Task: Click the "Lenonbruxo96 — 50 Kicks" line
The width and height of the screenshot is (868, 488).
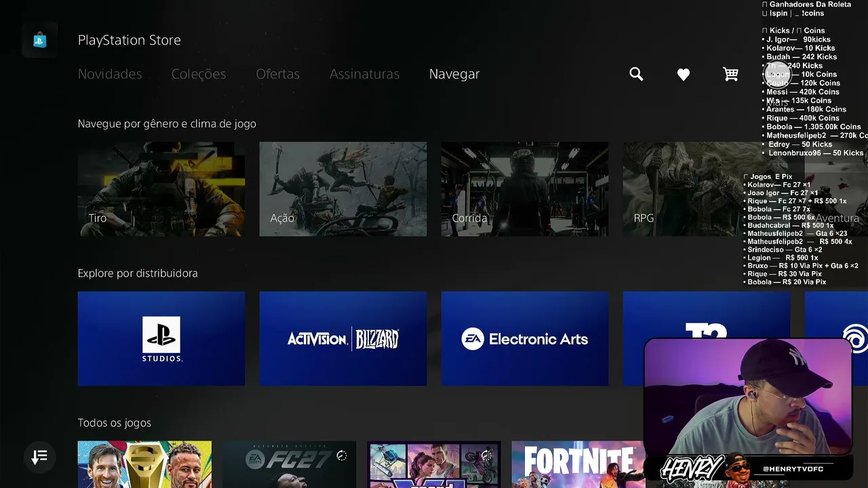Action: pos(812,153)
